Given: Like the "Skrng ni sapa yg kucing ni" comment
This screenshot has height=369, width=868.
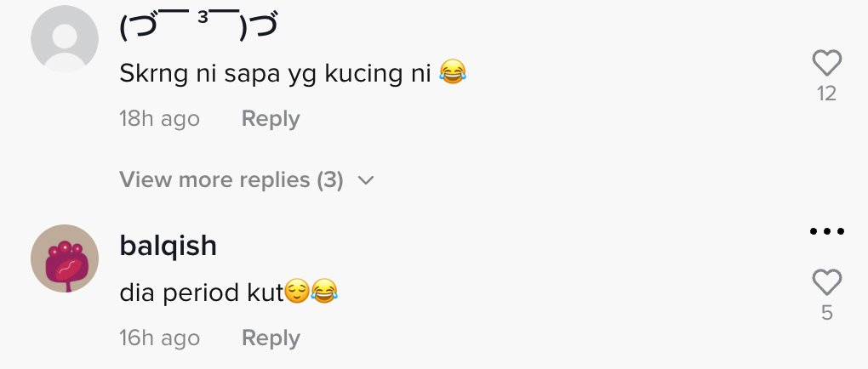Looking at the screenshot, I should pos(826,63).
